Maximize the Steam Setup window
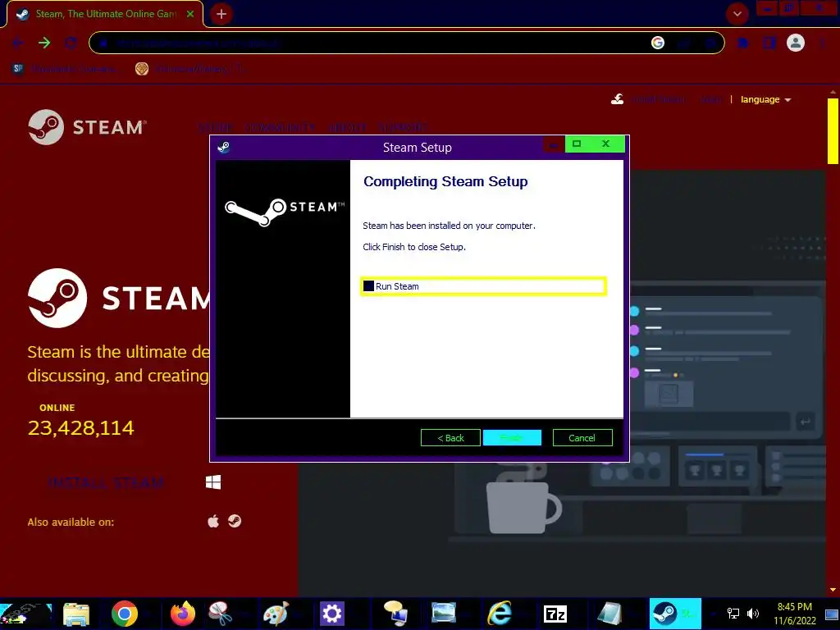The height and width of the screenshot is (630, 840). [x=577, y=144]
